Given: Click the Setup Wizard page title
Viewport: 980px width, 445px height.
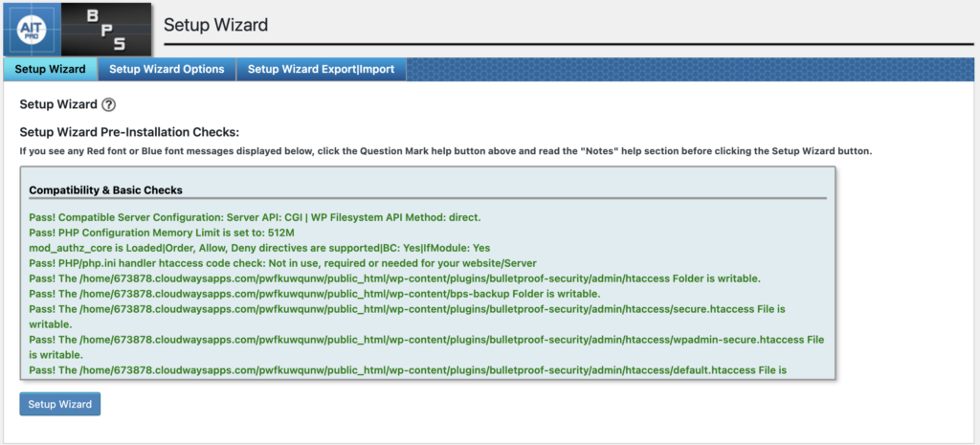Looking at the screenshot, I should click(x=215, y=25).
